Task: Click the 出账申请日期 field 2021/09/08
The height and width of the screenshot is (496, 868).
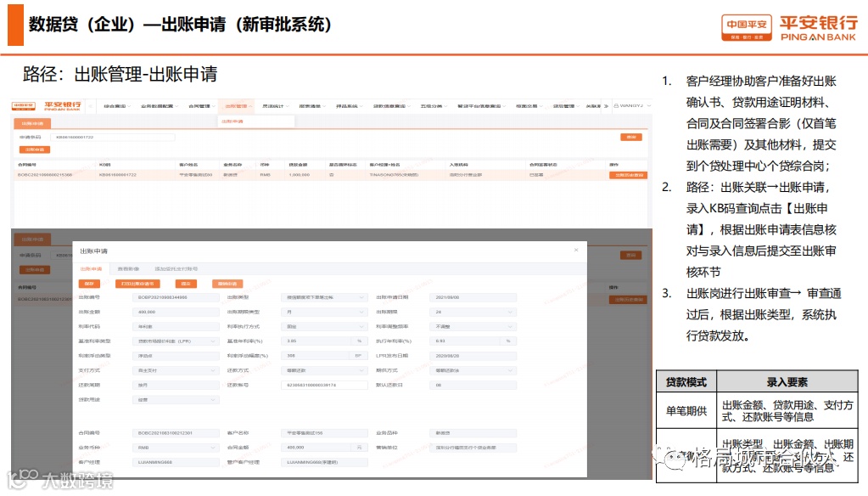Action: coord(473,297)
